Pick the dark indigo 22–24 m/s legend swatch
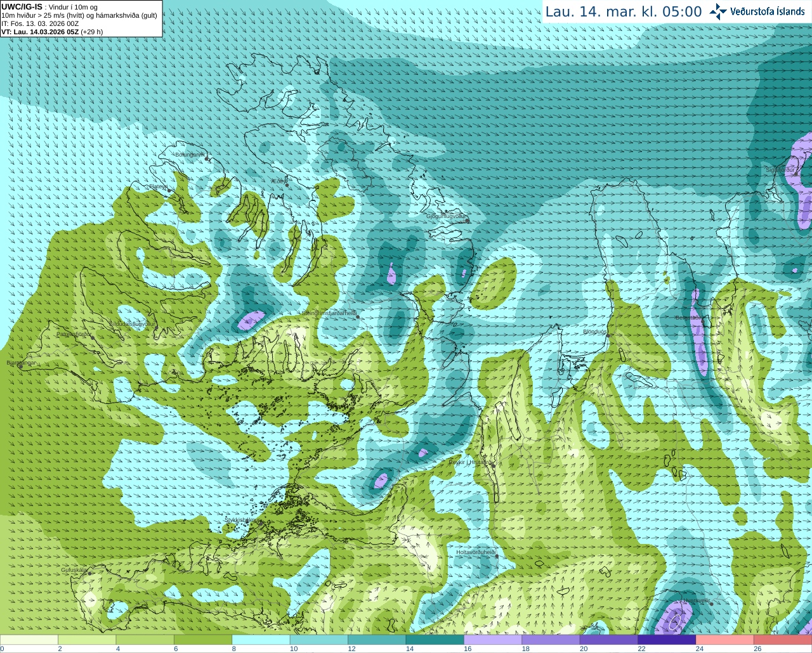Image resolution: width=812 pixels, height=653 pixels. point(667,640)
